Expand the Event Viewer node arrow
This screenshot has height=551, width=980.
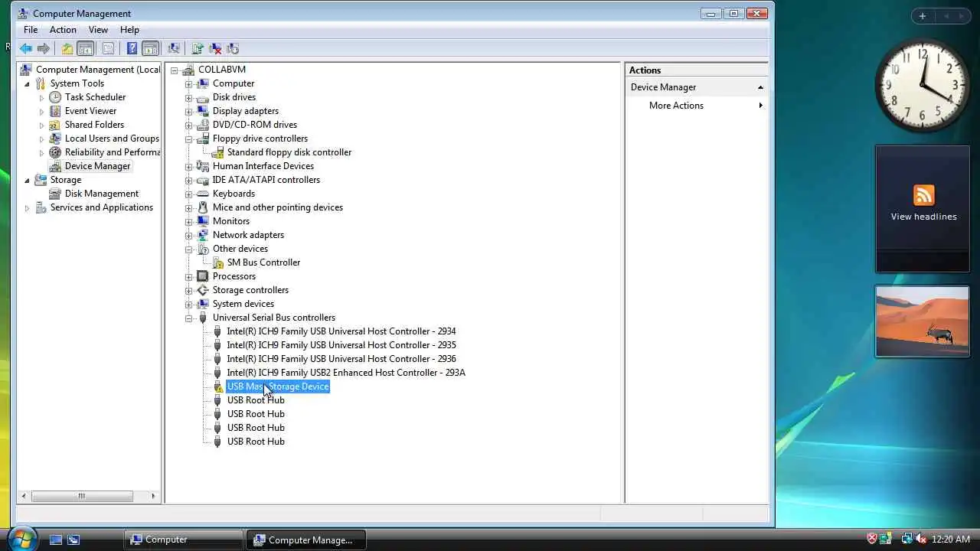pos(42,111)
